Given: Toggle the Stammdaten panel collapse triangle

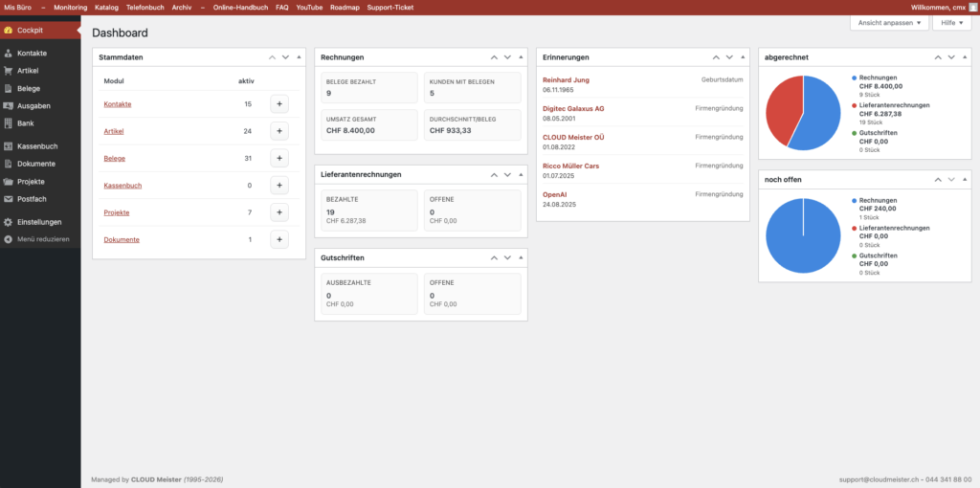Looking at the screenshot, I should [300, 57].
